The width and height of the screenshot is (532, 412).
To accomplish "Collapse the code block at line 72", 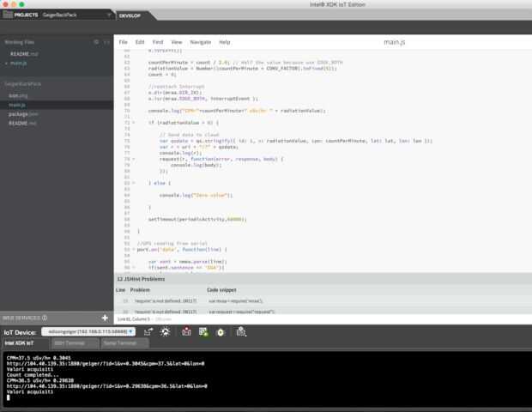I will click(x=133, y=123).
